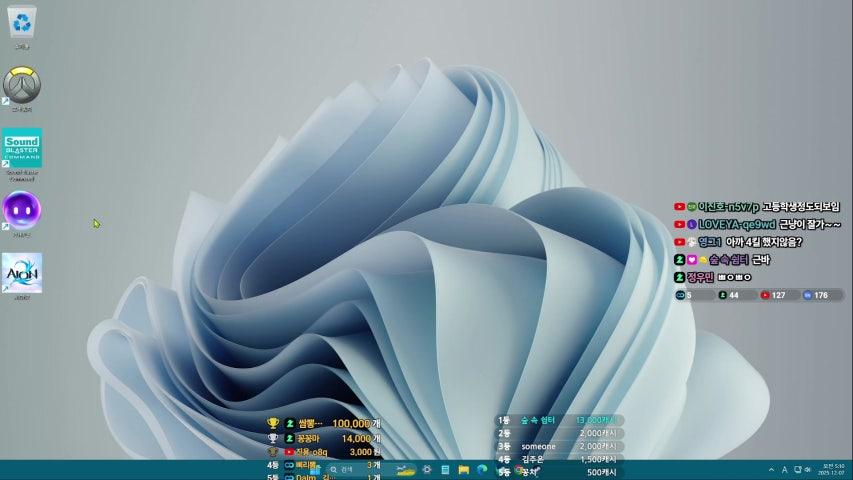
Task: Open the network status tray icon
Action: [x=798, y=470]
